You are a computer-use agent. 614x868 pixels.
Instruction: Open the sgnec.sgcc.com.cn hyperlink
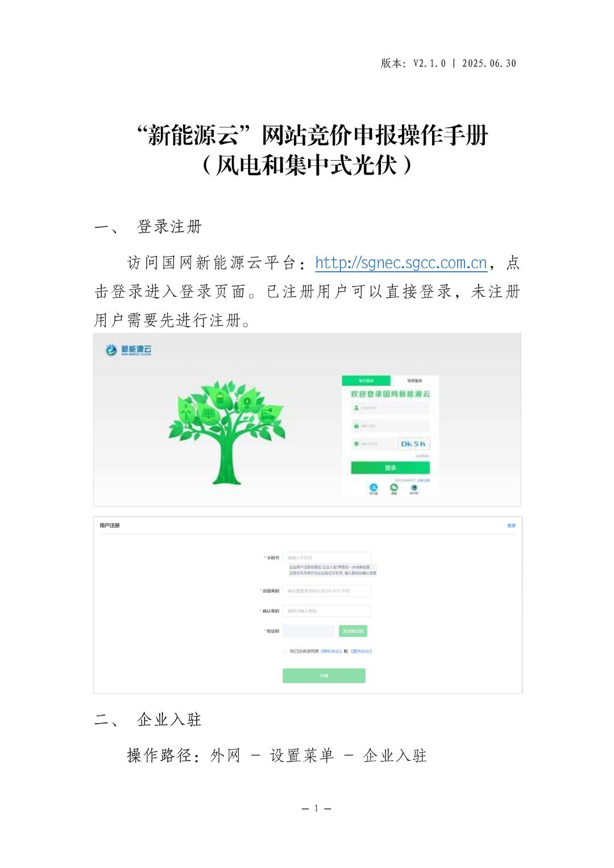tap(401, 263)
